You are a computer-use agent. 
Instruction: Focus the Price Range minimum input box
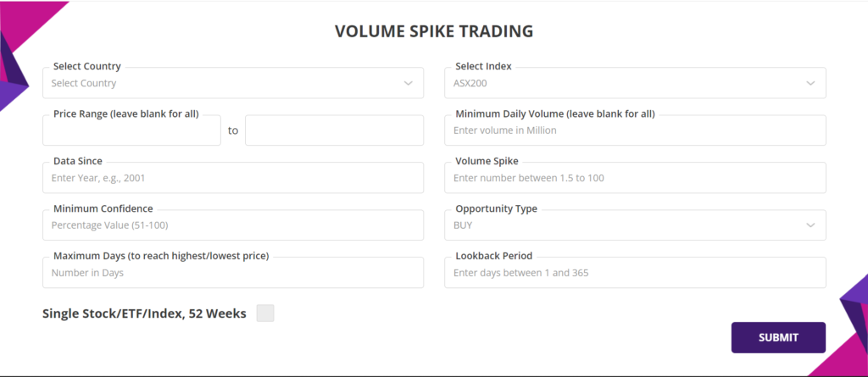point(131,130)
